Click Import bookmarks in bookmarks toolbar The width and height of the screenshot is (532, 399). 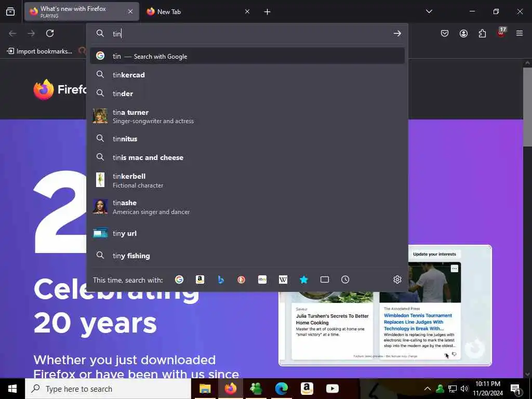click(39, 51)
